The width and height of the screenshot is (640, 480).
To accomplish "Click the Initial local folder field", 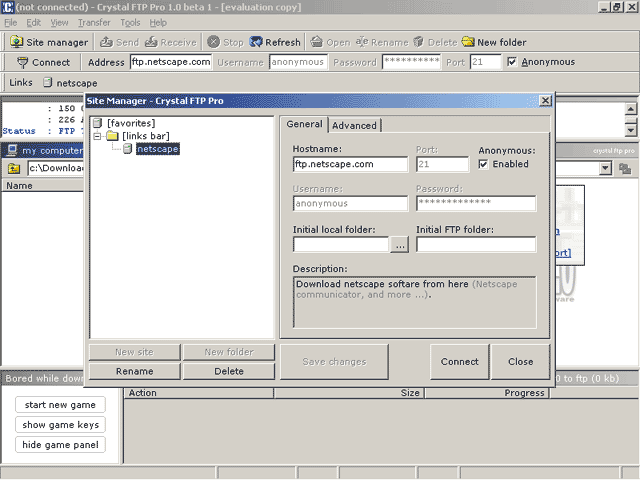I will point(341,245).
